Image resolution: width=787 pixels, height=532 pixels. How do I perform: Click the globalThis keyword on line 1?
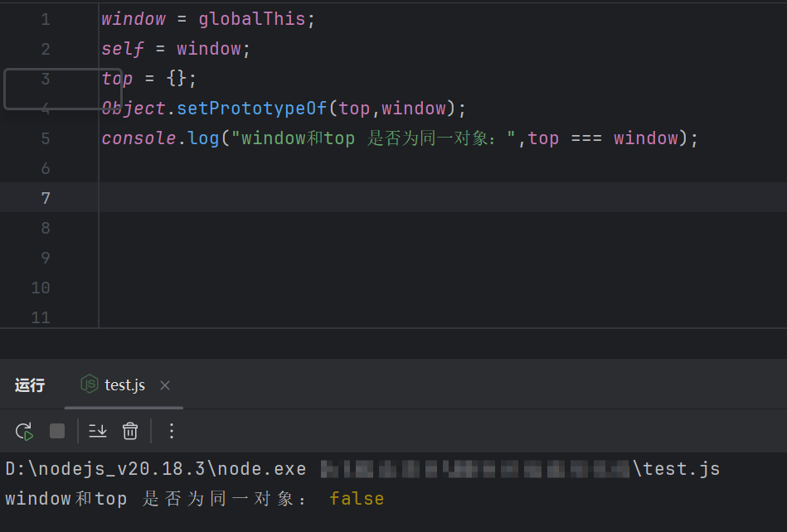pyautogui.click(x=252, y=19)
